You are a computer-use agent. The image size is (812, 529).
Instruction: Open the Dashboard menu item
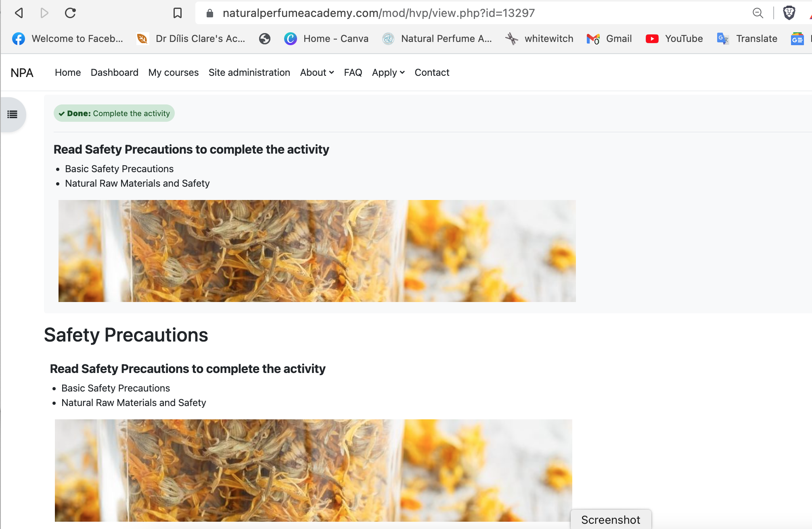click(115, 73)
